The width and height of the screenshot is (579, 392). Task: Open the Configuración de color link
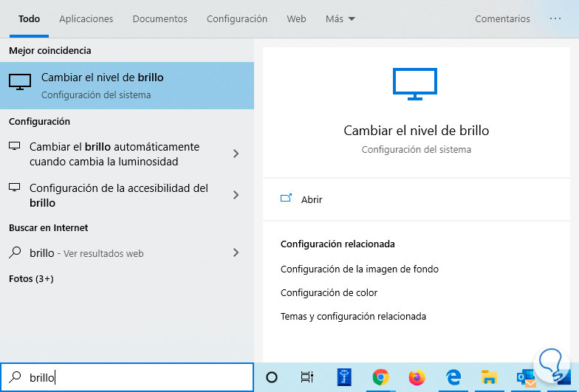tap(329, 293)
